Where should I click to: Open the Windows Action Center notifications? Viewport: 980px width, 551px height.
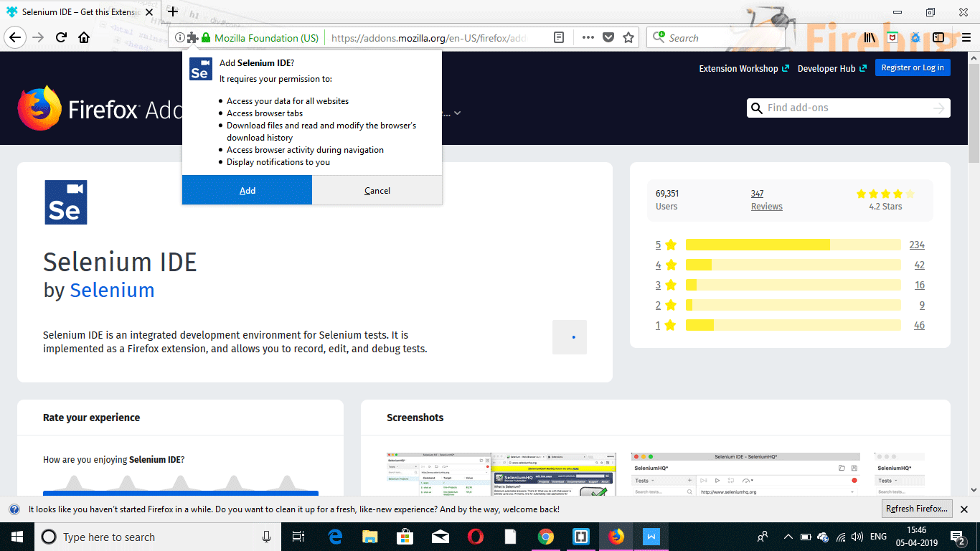[957, 537]
